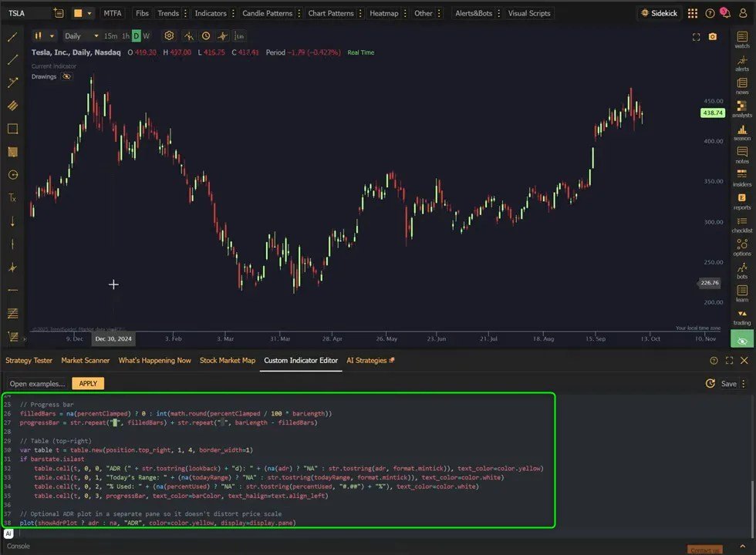Open layout color square dropdown arrow

[89, 14]
